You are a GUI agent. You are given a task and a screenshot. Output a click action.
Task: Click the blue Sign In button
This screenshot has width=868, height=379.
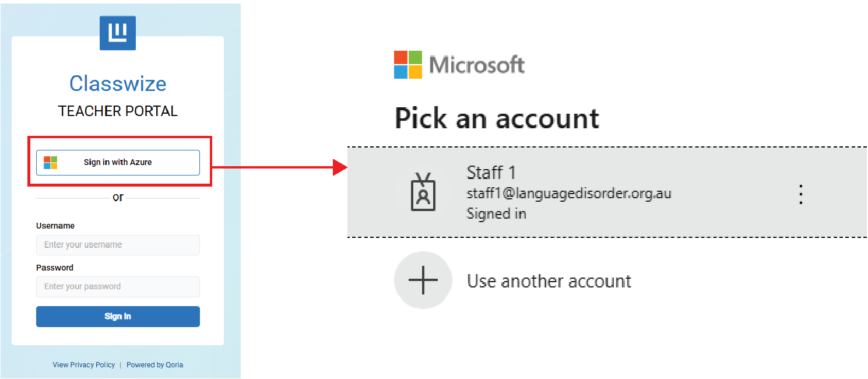118,317
